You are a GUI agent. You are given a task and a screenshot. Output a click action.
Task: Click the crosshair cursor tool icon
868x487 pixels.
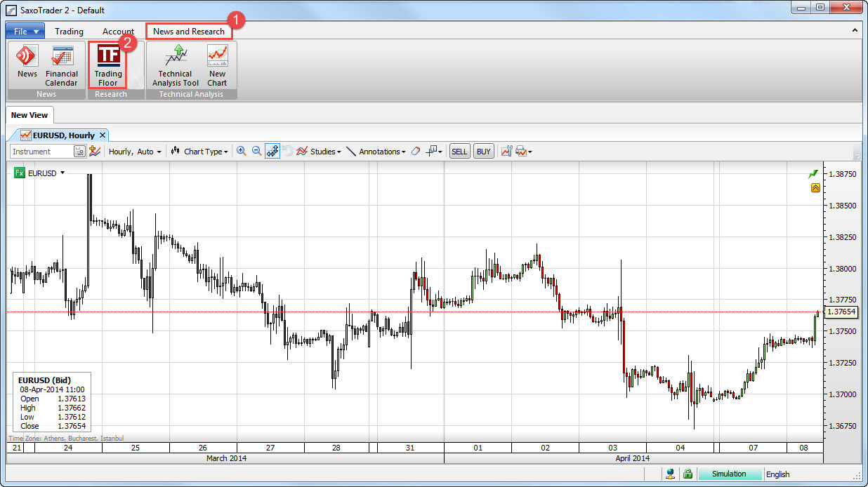tap(431, 151)
